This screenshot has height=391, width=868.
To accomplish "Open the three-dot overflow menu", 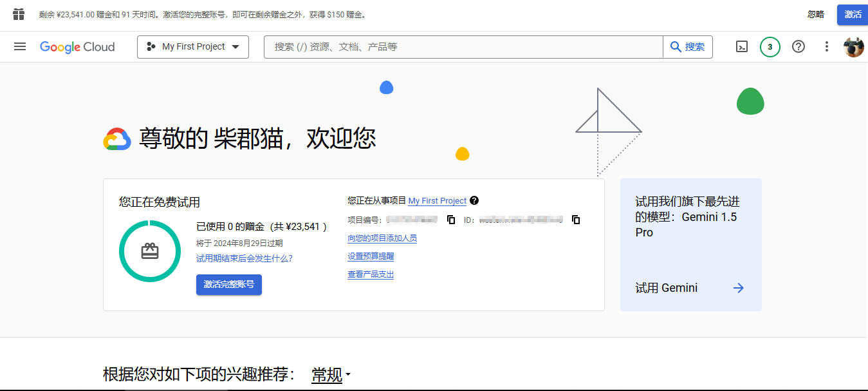I will 826,46.
